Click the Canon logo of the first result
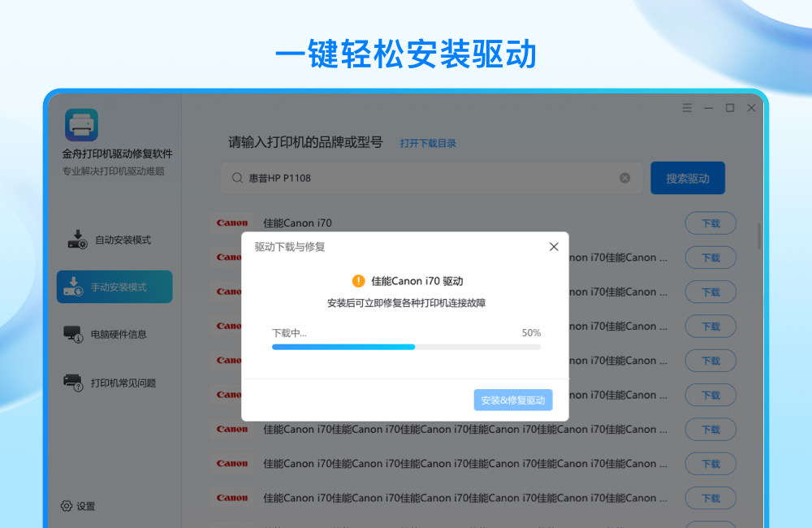The image size is (812, 528). coord(232,223)
